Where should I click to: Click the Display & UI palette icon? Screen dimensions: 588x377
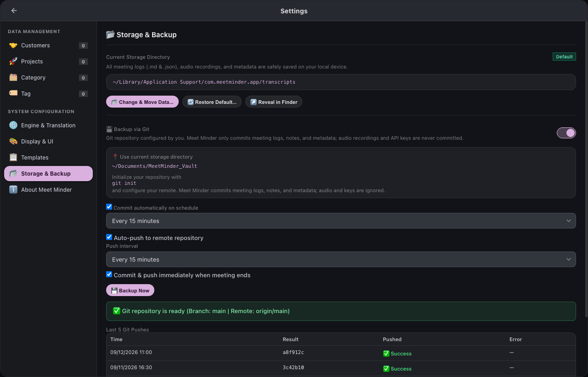click(x=13, y=142)
